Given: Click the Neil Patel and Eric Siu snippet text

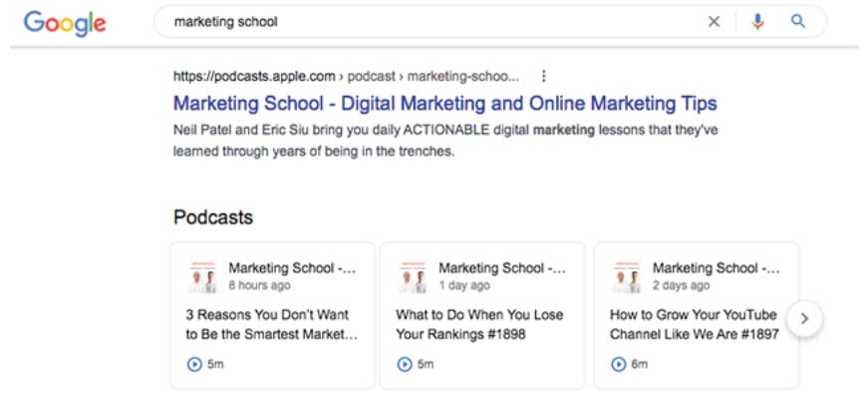Looking at the screenshot, I should [x=446, y=141].
